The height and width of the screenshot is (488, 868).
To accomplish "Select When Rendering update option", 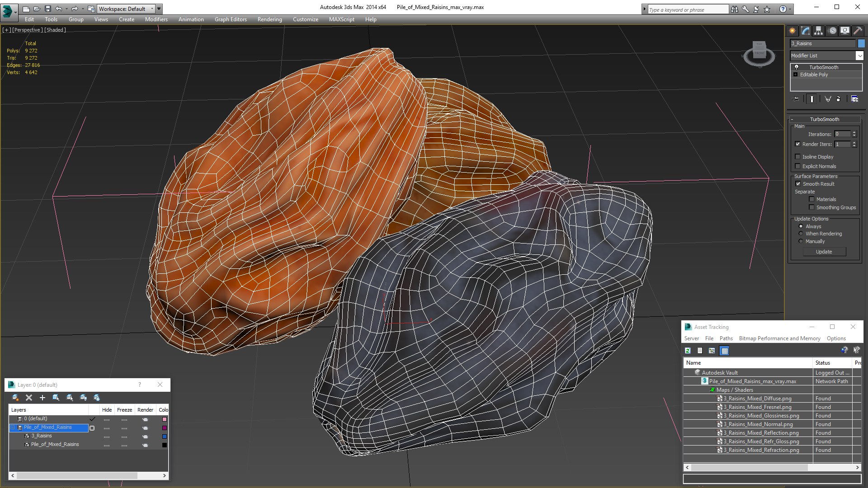I will tap(801, 234).
